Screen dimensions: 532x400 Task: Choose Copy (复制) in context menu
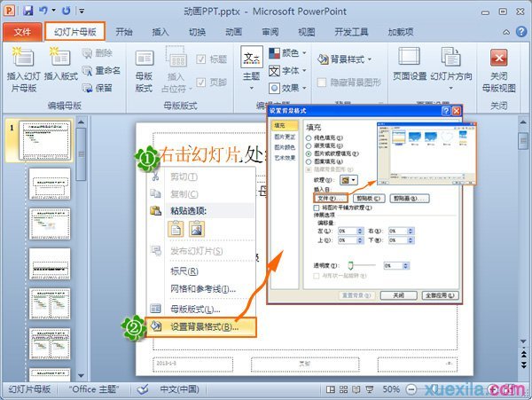point(184,193)
